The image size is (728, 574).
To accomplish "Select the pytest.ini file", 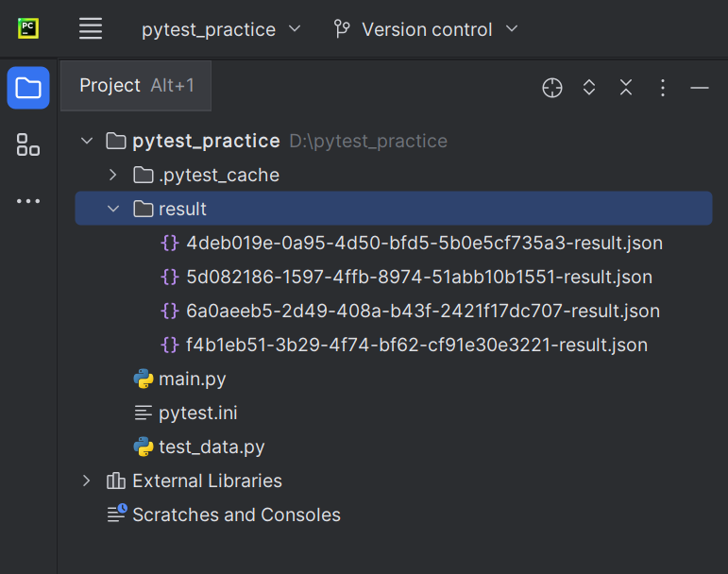I will (197, 413).
